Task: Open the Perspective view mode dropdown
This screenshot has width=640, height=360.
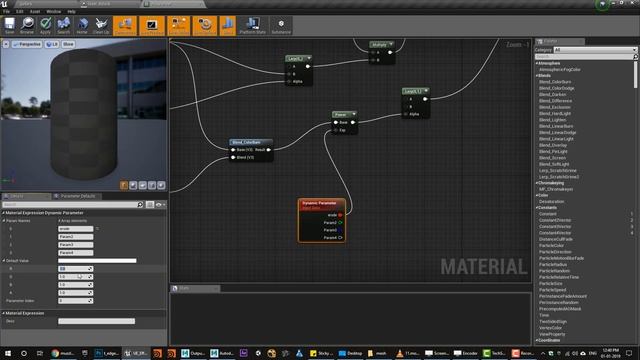Action: coord(27,44)
